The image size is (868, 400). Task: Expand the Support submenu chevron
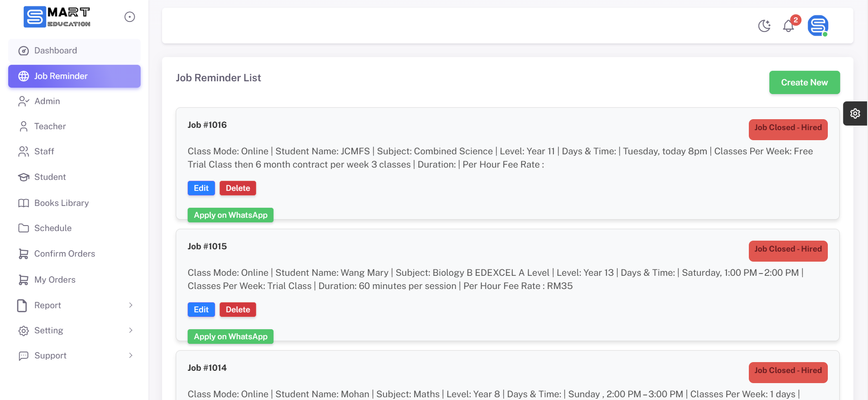pos(131,355)
